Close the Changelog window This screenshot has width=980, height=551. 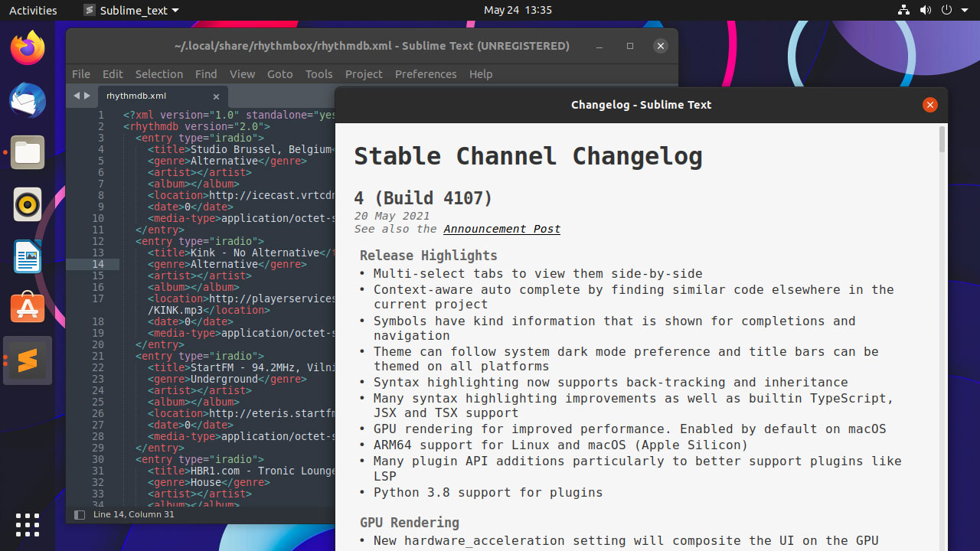pyautogui.click(x=929, y=105)
